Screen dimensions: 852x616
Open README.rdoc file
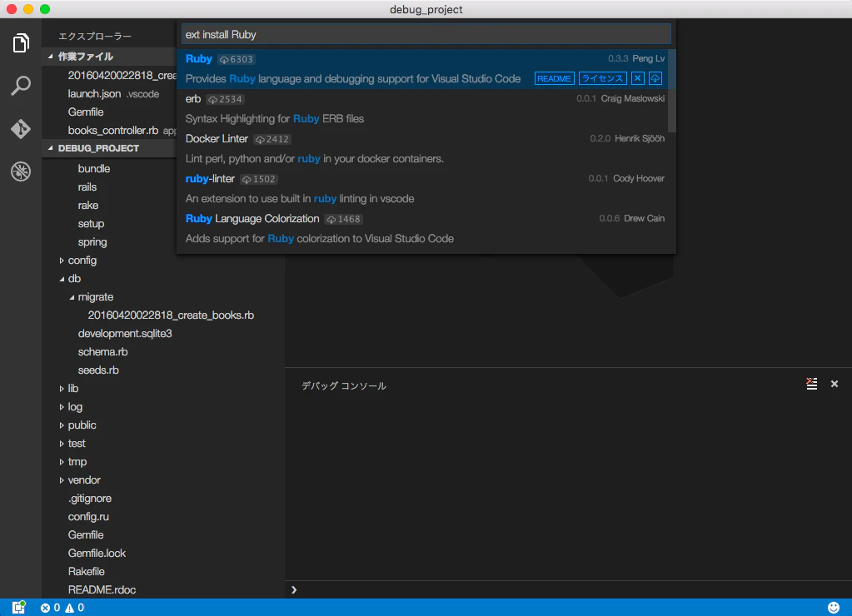pos(102,590)
